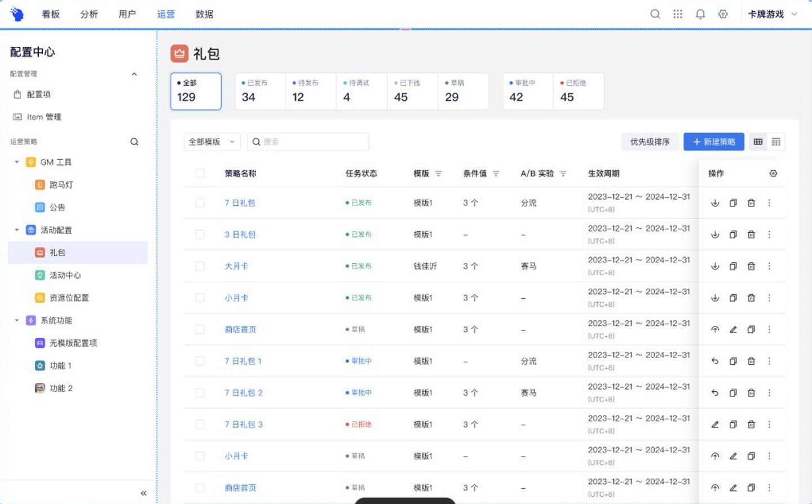Filter the 条件值 column
The image size is (812, 504).
(496, 174)
